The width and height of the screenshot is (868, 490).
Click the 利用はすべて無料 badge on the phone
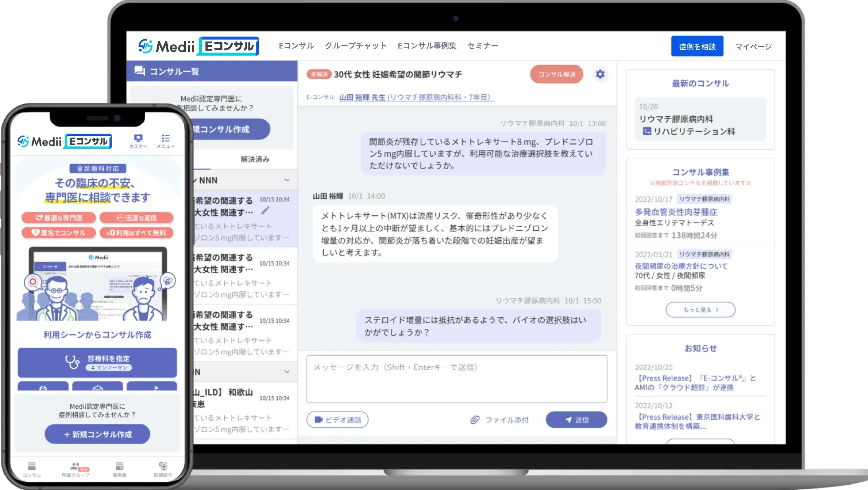(137, 233)
